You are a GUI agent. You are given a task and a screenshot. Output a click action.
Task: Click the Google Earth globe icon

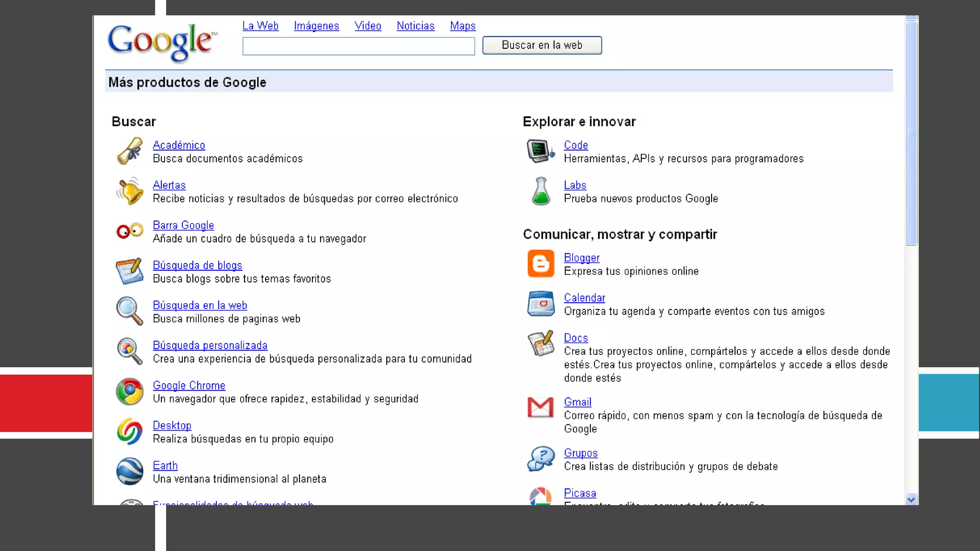(130, 471)
